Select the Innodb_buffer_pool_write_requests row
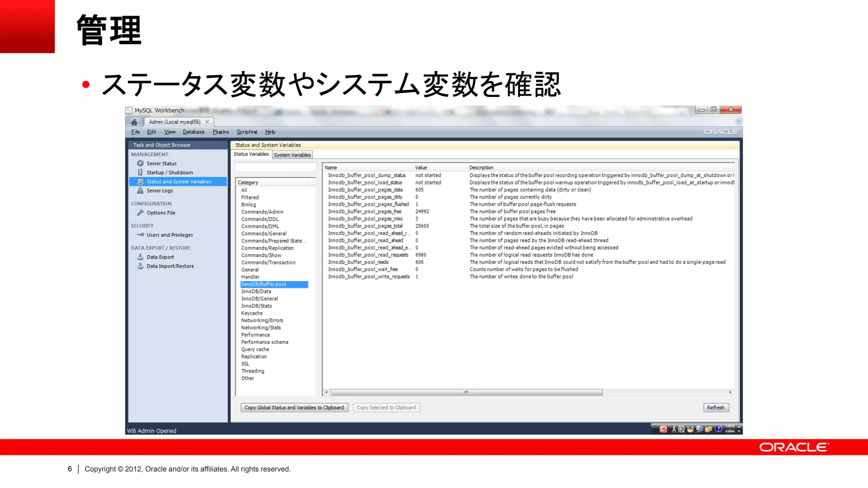 [x=529, y=276]
